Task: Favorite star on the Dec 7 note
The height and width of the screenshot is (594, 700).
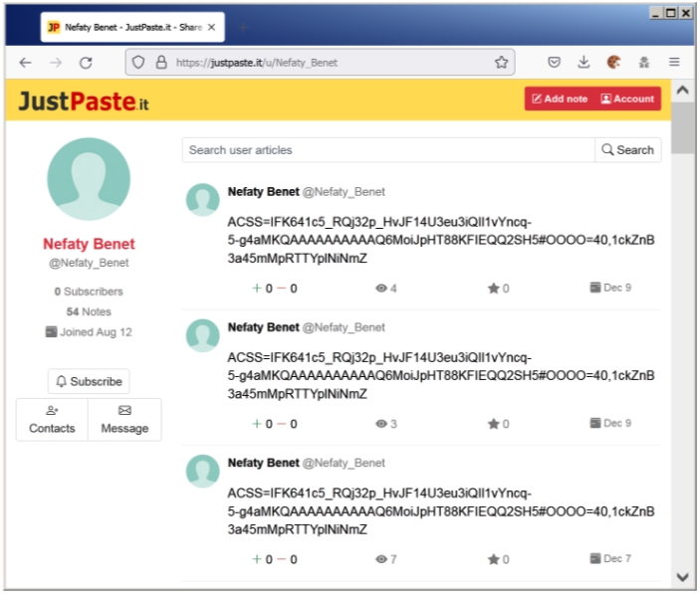Action: pyautogui.click(x=493, y=559)
